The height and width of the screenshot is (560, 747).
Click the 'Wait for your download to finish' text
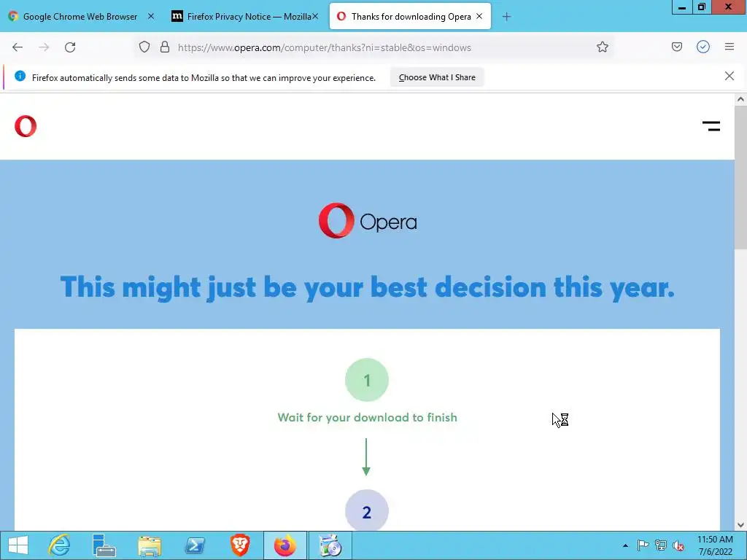[368, 418]
